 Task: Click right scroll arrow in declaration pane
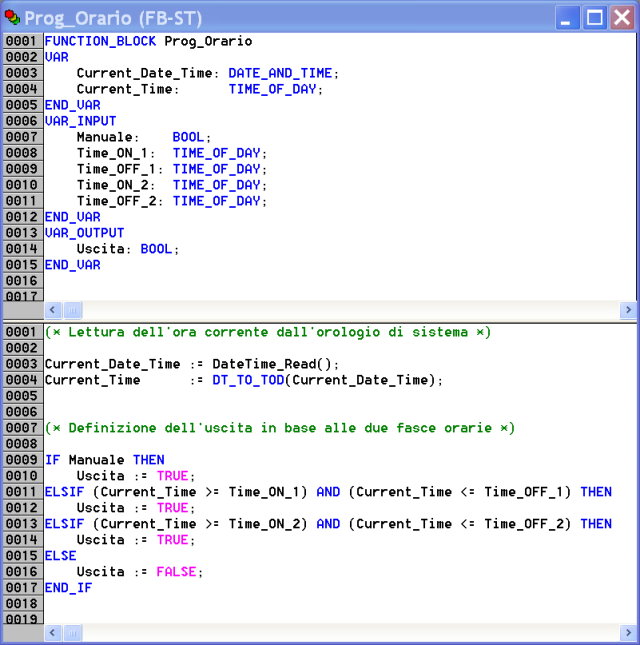pos(628,310)
